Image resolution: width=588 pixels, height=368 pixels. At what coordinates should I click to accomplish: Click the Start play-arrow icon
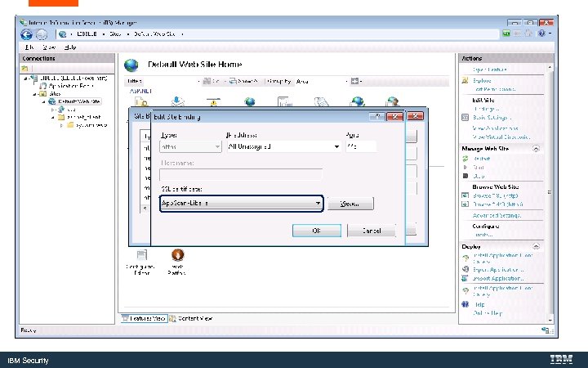click(465, 167)
